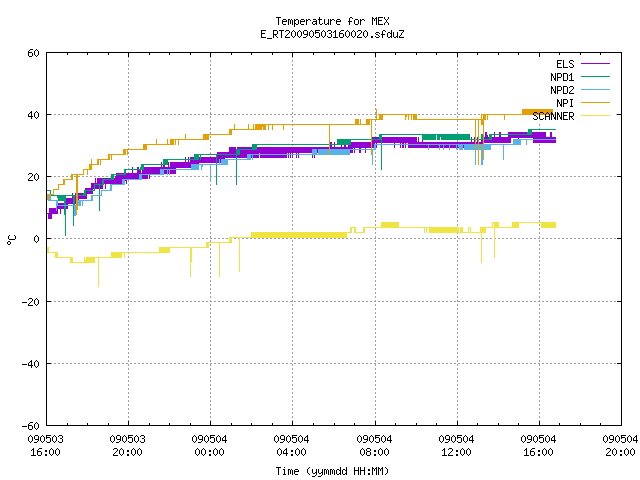The image size is (640, 480).
Task: Click the orange NPI legend line sample
Action: point(596,102)
